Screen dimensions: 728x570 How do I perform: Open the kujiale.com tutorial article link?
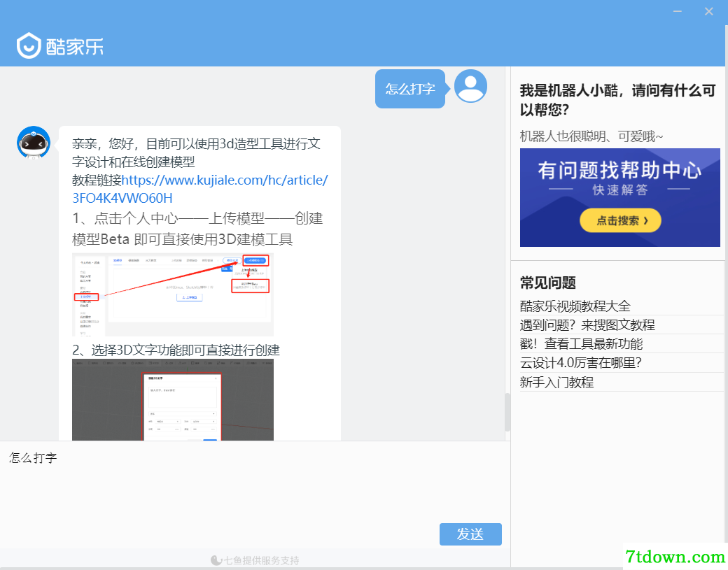200,189
